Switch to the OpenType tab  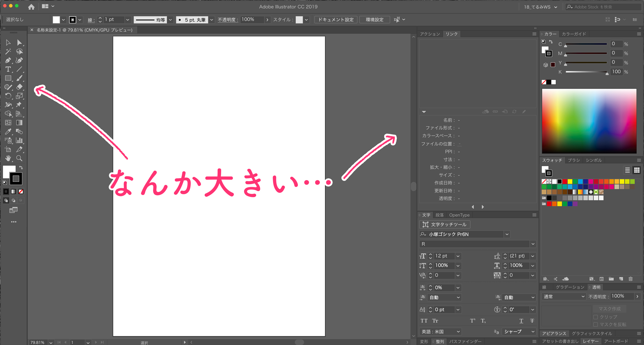459,215
